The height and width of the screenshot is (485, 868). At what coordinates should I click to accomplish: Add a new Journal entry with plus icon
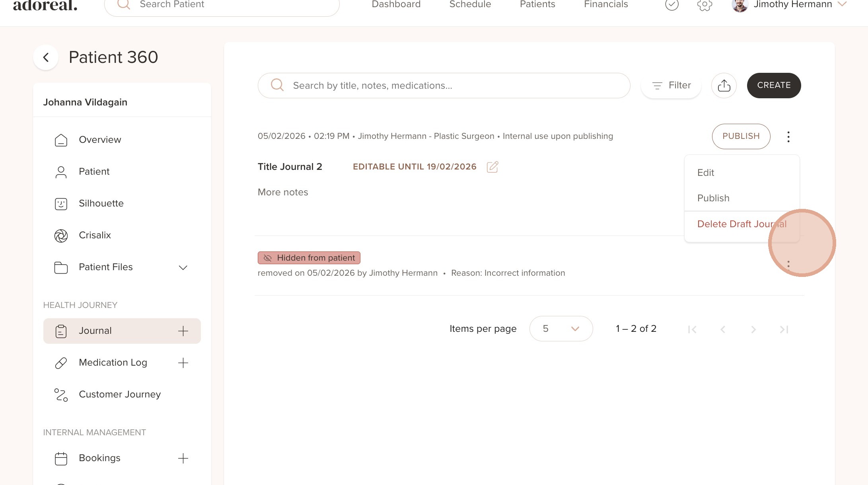click(183, 331)
